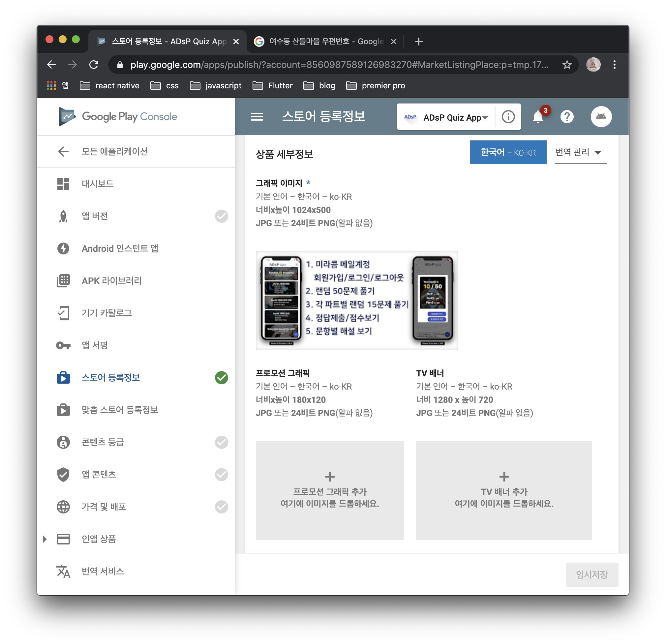Click the app info circle icon
666x644 pixels.
click(508, 117)
